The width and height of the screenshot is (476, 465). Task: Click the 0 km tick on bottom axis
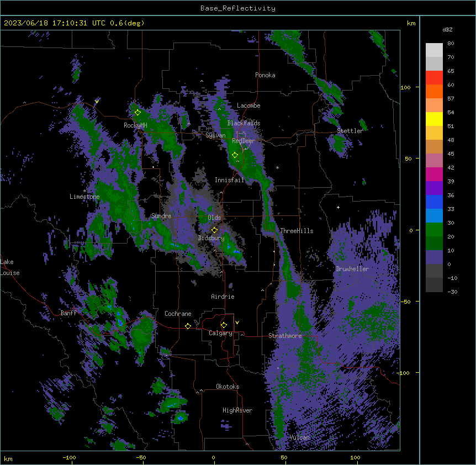pos(213,457)
